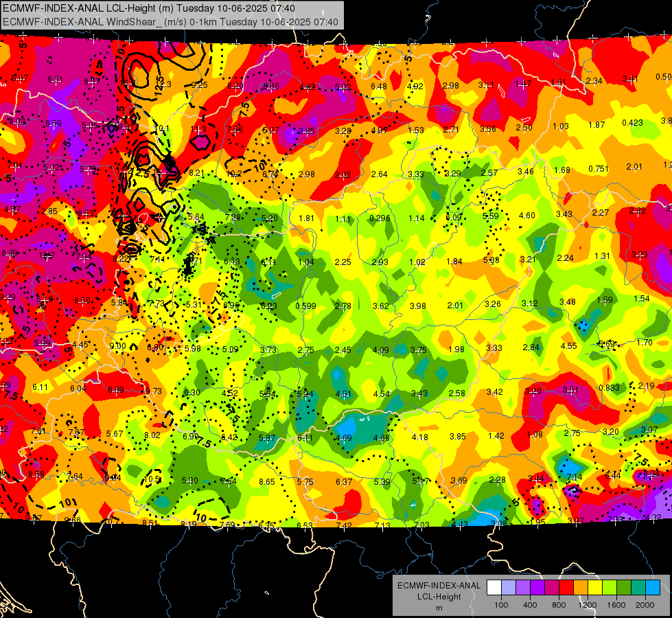Select the light lavender legend swatch
672x618 pixels.
click(508, 588)
